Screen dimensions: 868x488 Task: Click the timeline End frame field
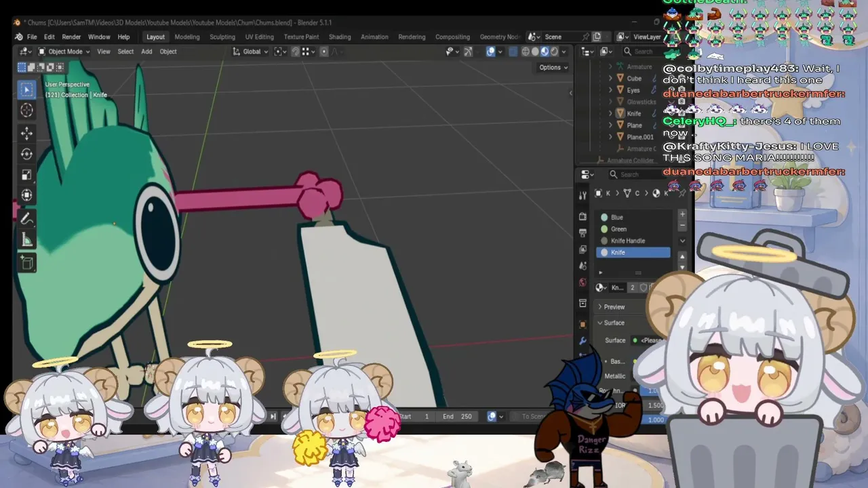pos(458,416)
